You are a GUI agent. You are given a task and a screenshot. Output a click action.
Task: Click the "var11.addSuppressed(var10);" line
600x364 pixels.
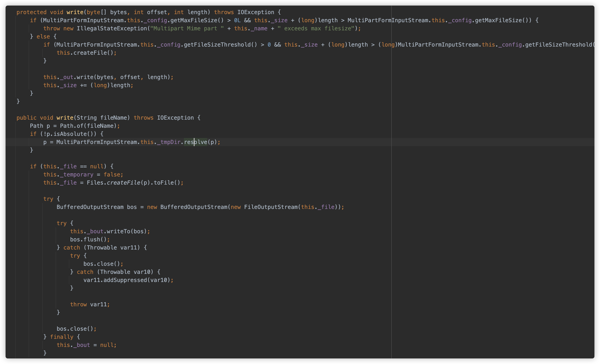click(x=128, y=280)
